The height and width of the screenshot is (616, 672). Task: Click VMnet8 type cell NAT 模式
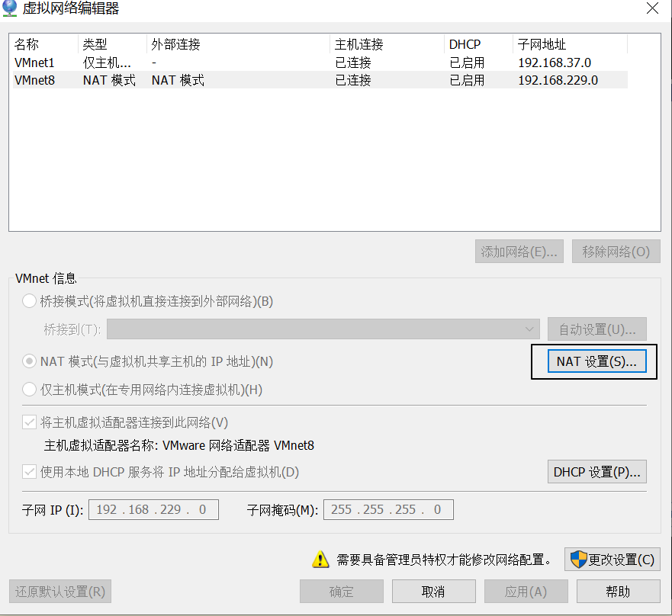[109, 80]
